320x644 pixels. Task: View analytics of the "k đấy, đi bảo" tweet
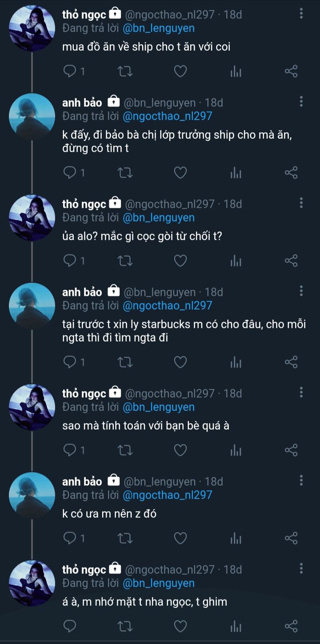236,173
